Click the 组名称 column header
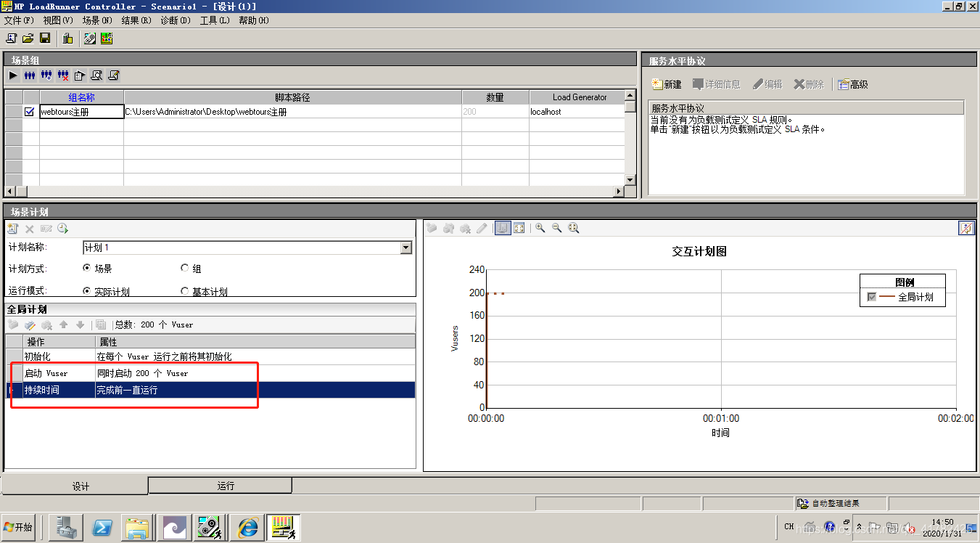 coord(82,97)
